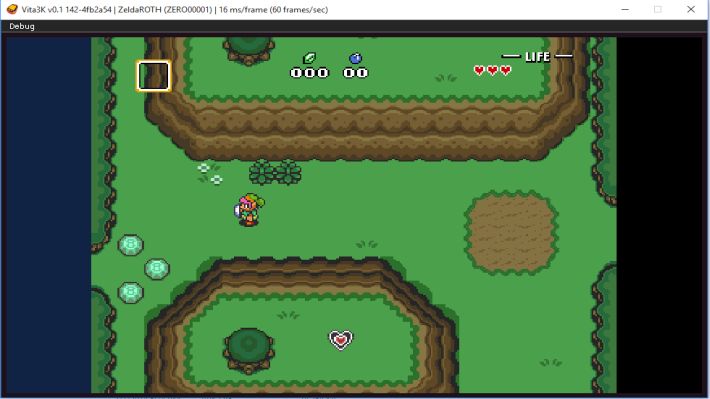710x399 pixels.
Task: Open the Debug menu
Action: tap(22, 26)
